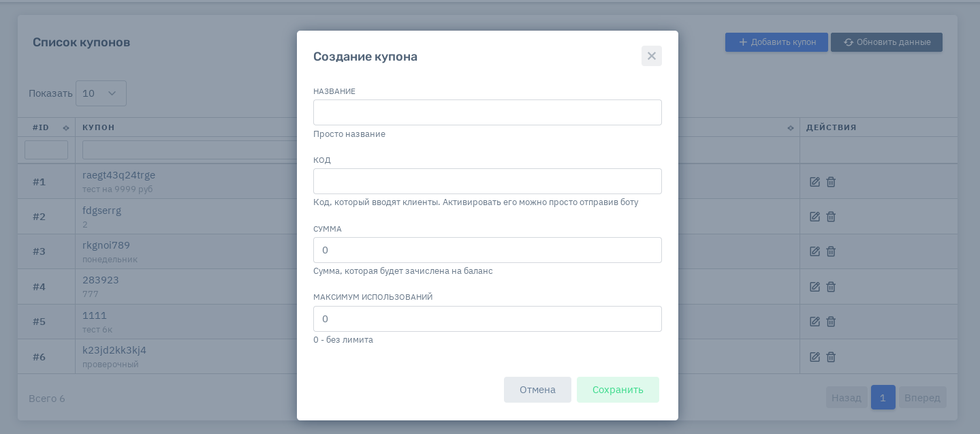Sort table by #ID column
The image size is (980, 434).
pos(66,127)
